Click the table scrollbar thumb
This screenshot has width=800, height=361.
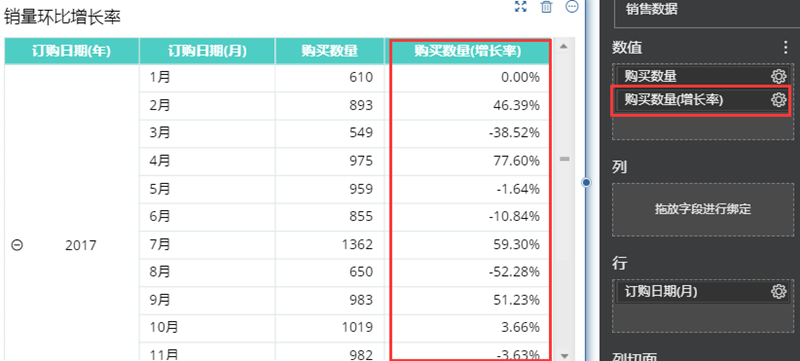pos(564,159)
